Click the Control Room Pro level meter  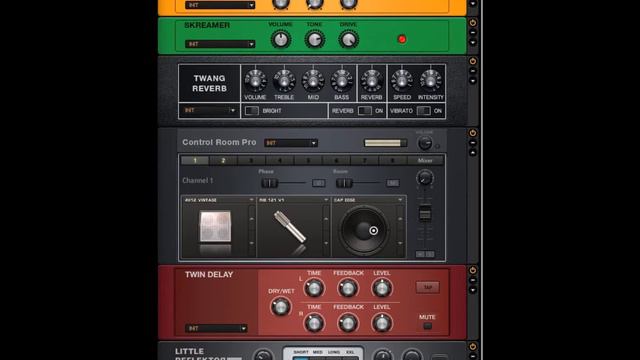[385, 143]
